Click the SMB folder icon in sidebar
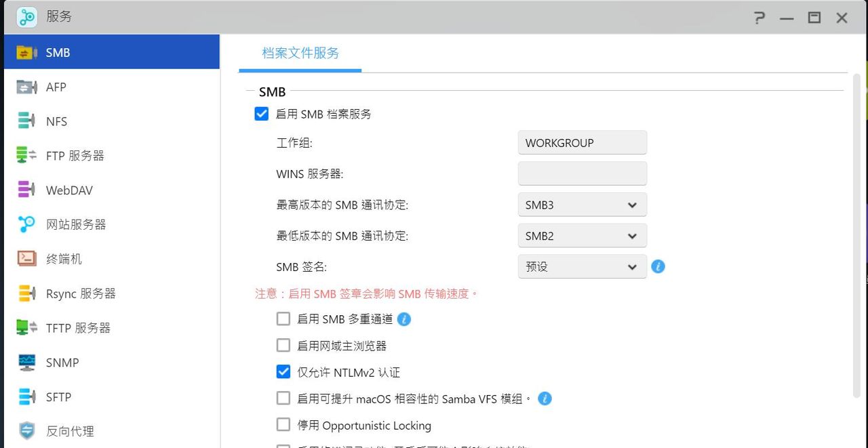This screenshot has height=448, width=868. tap(26, 52)
